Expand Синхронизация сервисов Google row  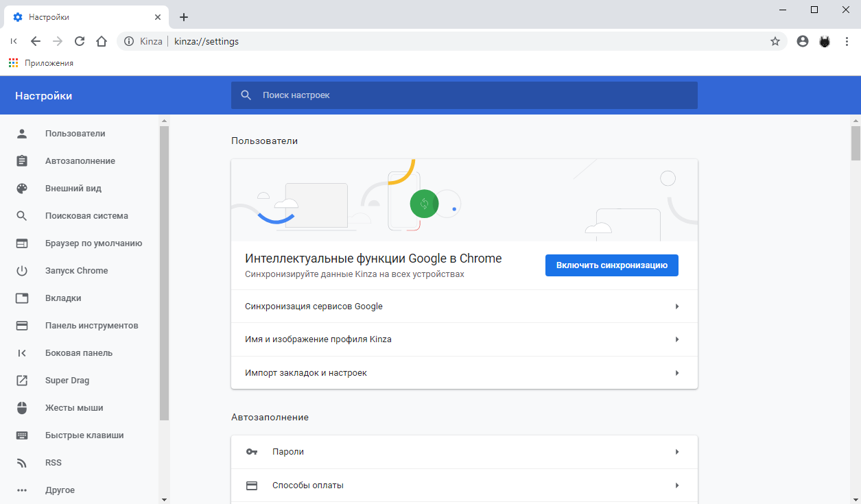point(464,307)
